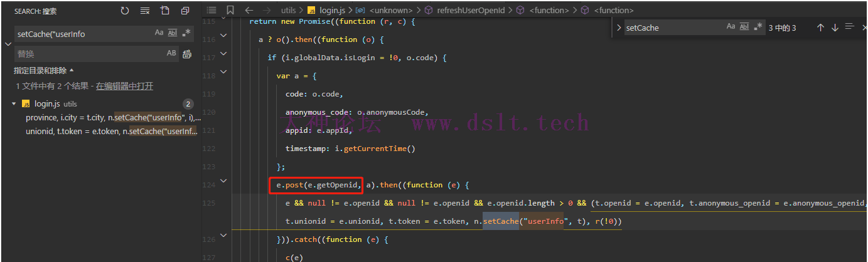The width and height of the screenshot is (868, 262).
Task: Toggle preserve case in replace field
Action: click(171, 54)
